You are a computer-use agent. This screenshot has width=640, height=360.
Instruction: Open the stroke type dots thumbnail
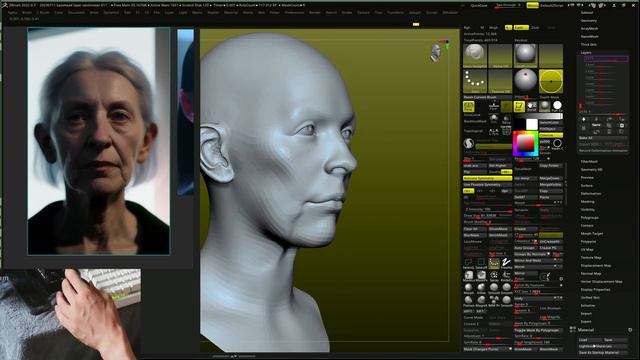point(475,81)
